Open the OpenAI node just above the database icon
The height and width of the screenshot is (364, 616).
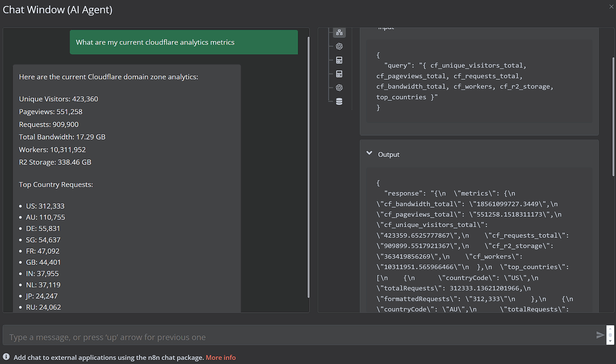click(x=339, y=87)
